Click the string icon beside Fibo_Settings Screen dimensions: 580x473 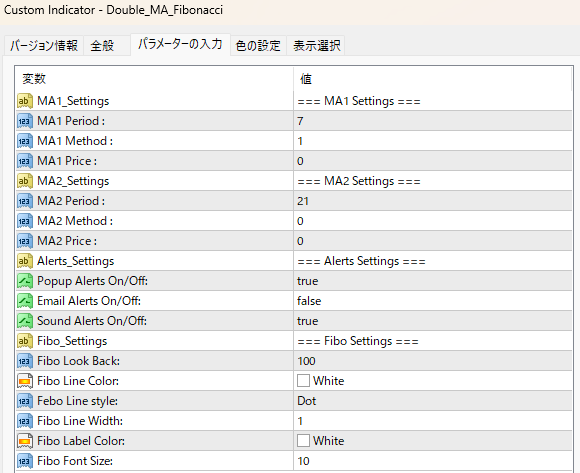tap(25, 341)
